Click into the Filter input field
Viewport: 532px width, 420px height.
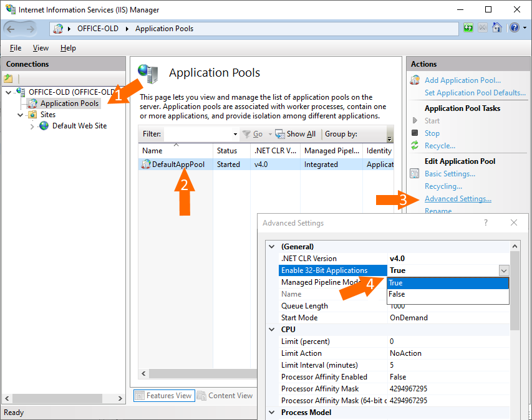(x=198, y=134)
